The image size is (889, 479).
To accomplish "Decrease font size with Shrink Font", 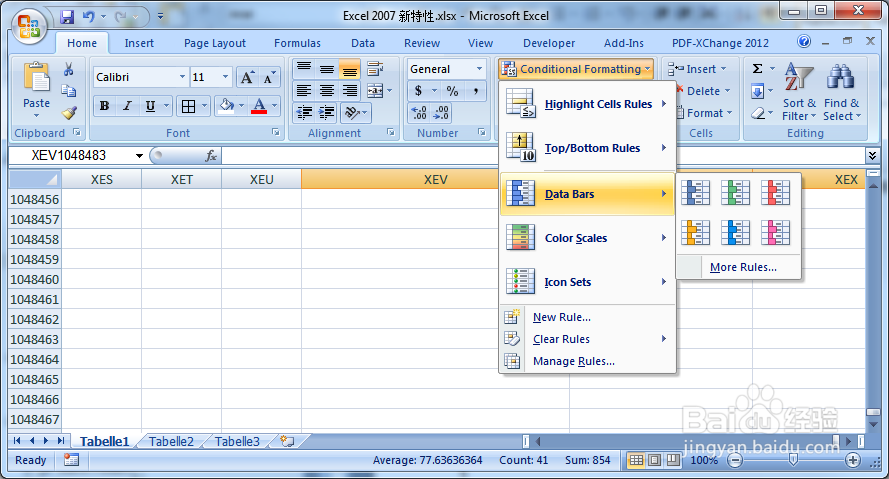I will pos(269,77).
